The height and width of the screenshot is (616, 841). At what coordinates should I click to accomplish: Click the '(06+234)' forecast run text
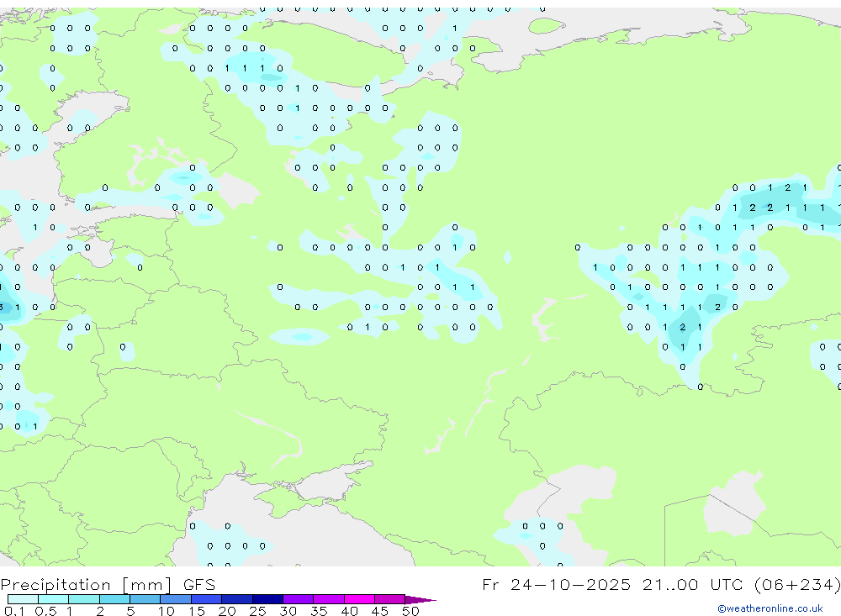coord(797,584)
